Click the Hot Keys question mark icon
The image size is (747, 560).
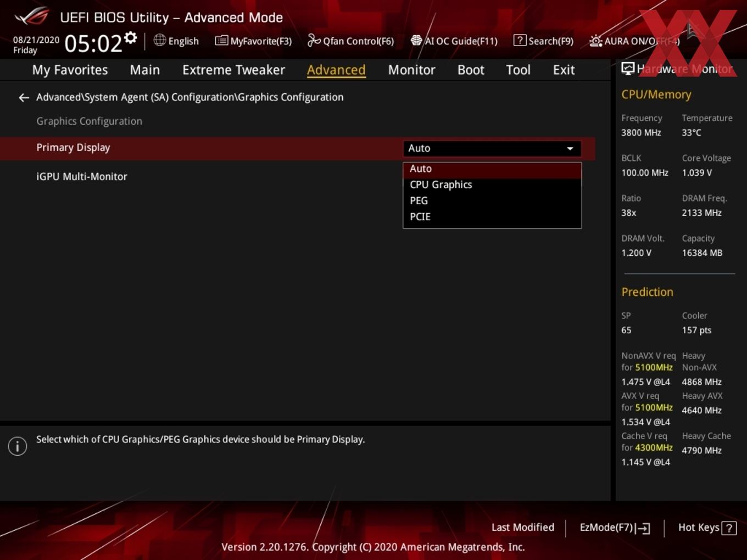(x=728, y=528)
